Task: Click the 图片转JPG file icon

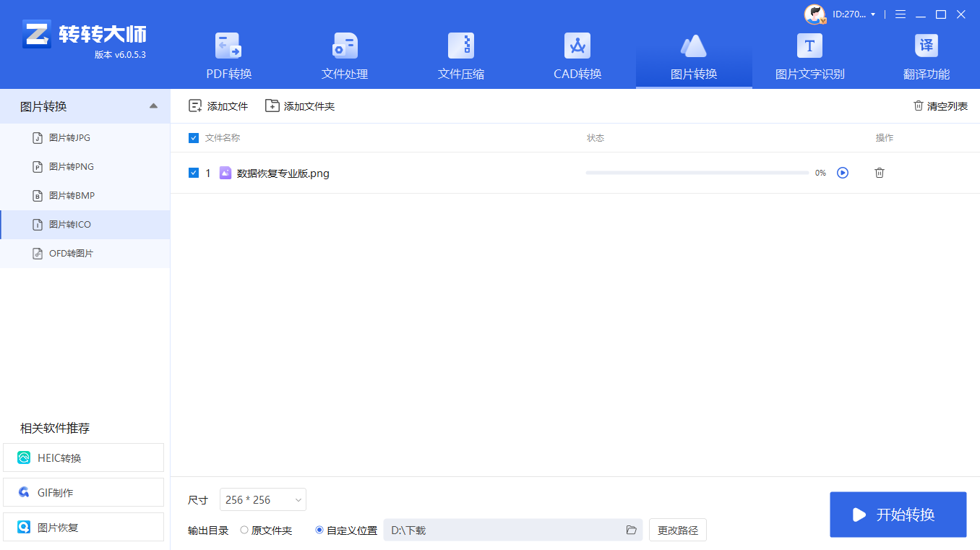Action: coord(38,138)
